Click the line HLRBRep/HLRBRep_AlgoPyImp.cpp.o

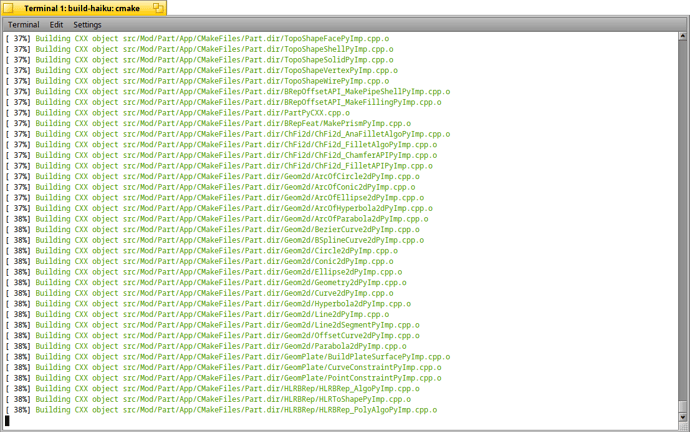point(213,388)
